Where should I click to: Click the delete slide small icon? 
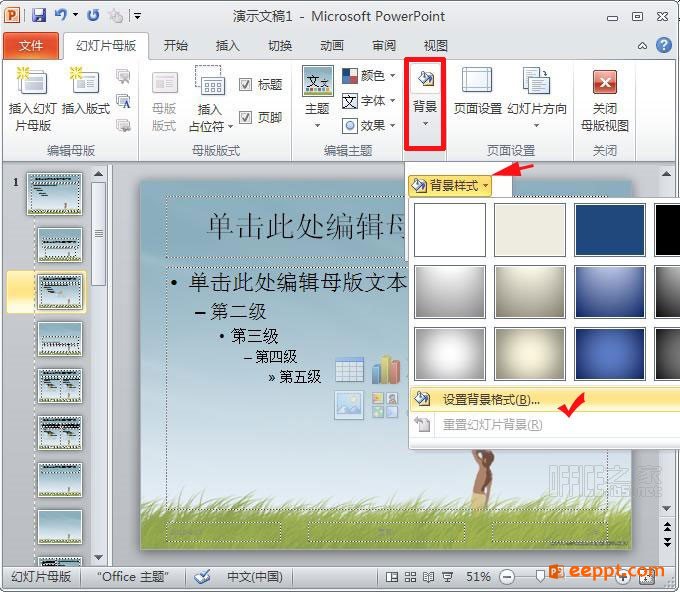pos(123,76)
